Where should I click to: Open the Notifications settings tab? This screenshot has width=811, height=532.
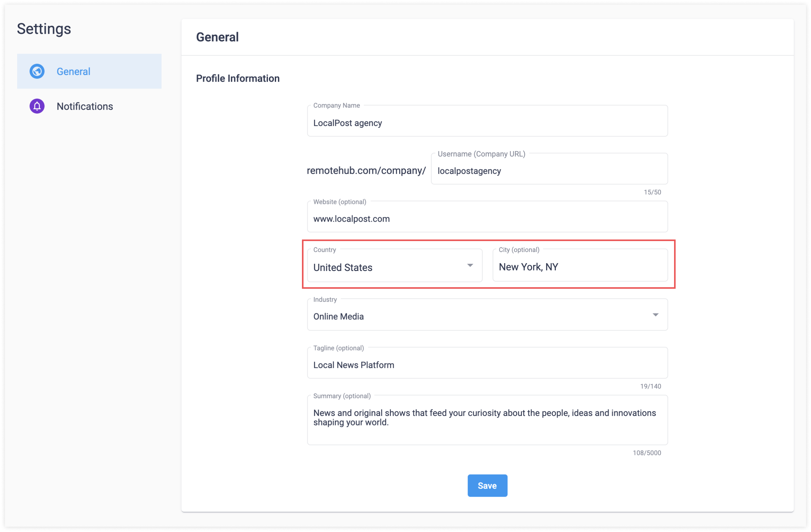coord(89,106)
